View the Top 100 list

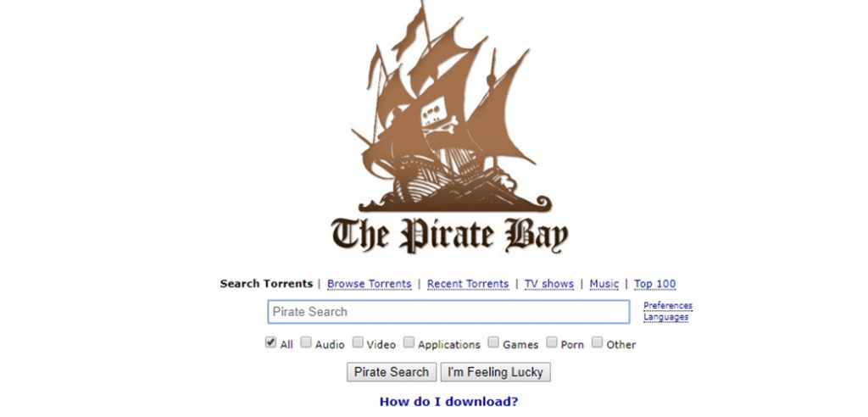pos(655,284)
